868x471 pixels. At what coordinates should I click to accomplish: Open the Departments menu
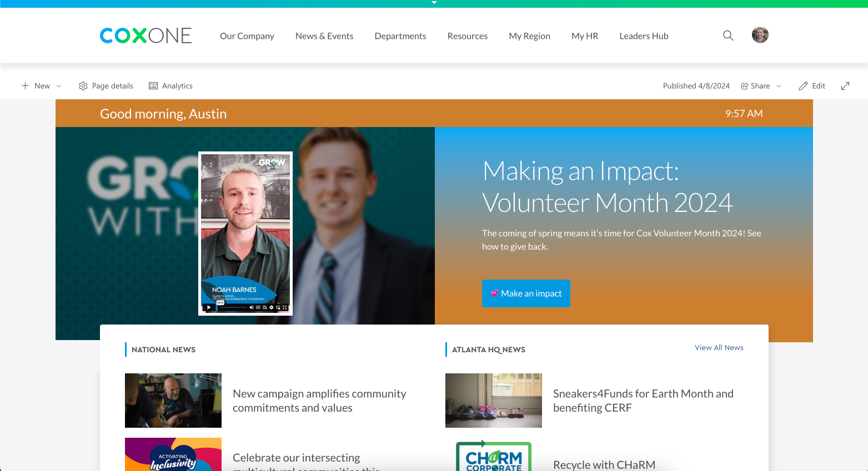pyautogui.click(x=400, y=36)
